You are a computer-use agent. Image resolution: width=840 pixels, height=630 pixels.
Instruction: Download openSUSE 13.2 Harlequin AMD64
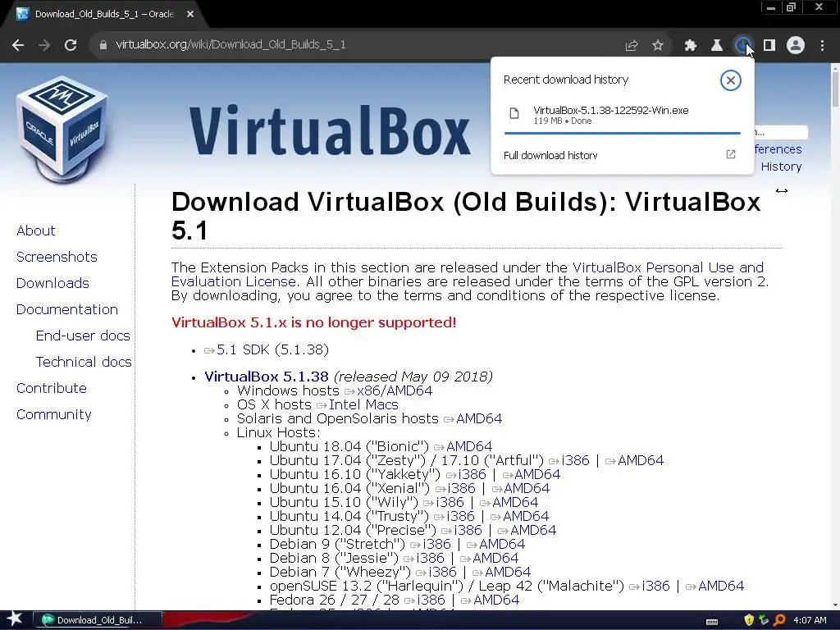click(721, 586)
